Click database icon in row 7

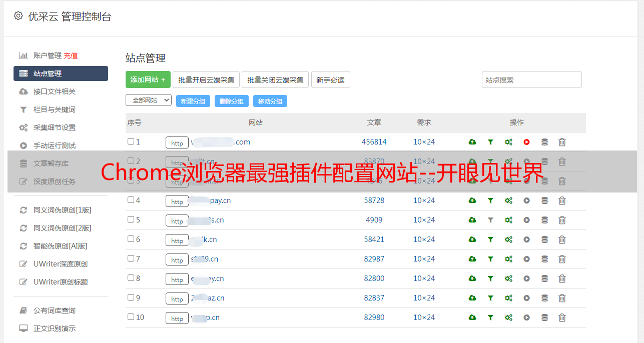click(544, 259)
